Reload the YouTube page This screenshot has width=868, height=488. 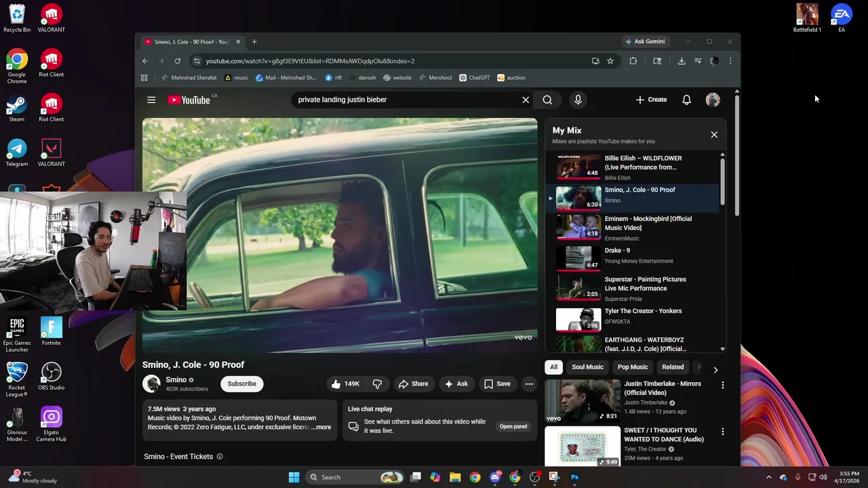[178, 61]
